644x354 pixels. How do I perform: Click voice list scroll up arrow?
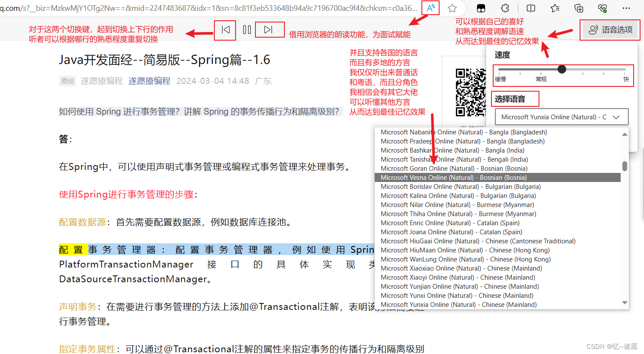coord(625,134)
